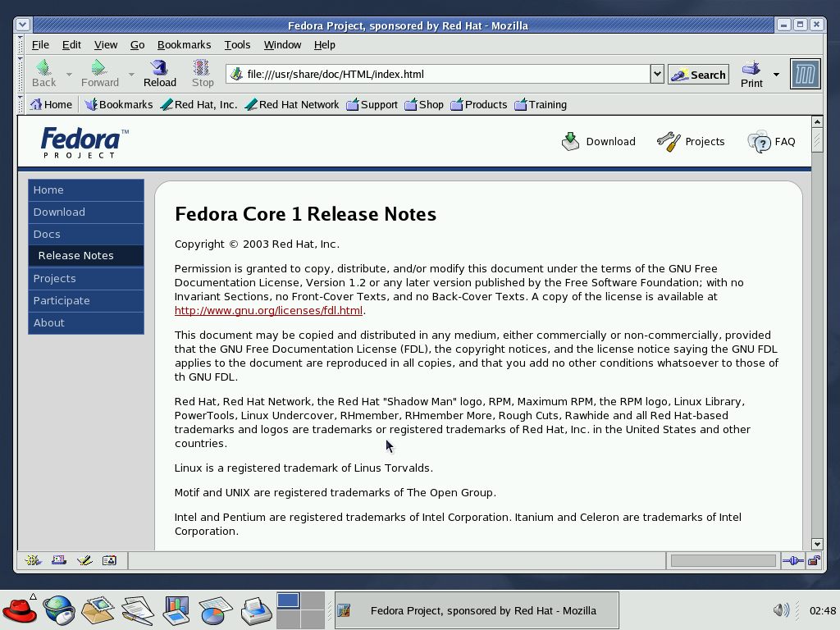Open window menu button in title bar
Viewport: 840px width, 630px height.
click(22, 25)
